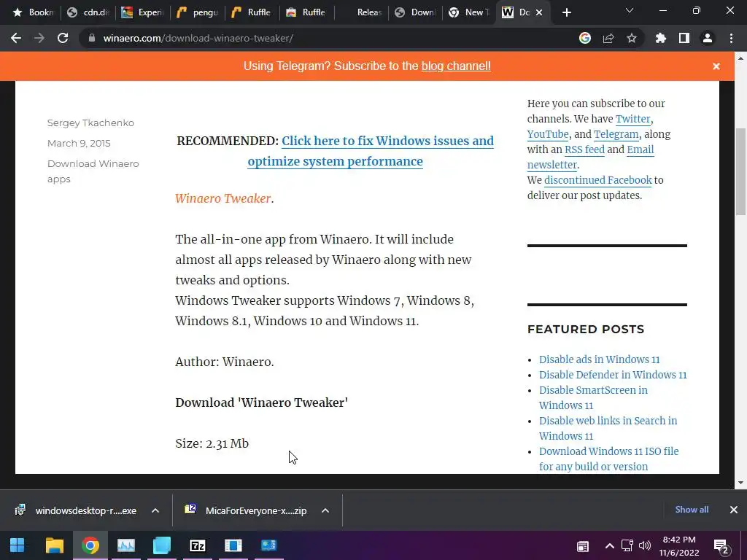
Task: Open the Extensions puzzle icon
Action: 661,38
